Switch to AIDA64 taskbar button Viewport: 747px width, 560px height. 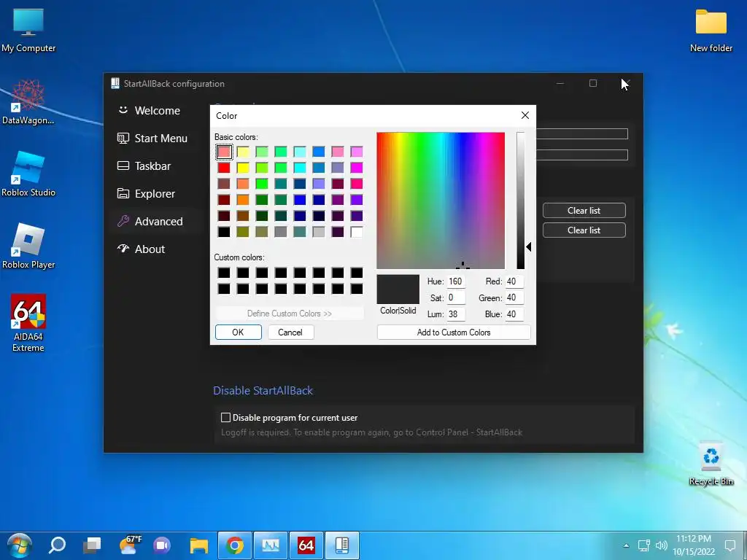306,545
